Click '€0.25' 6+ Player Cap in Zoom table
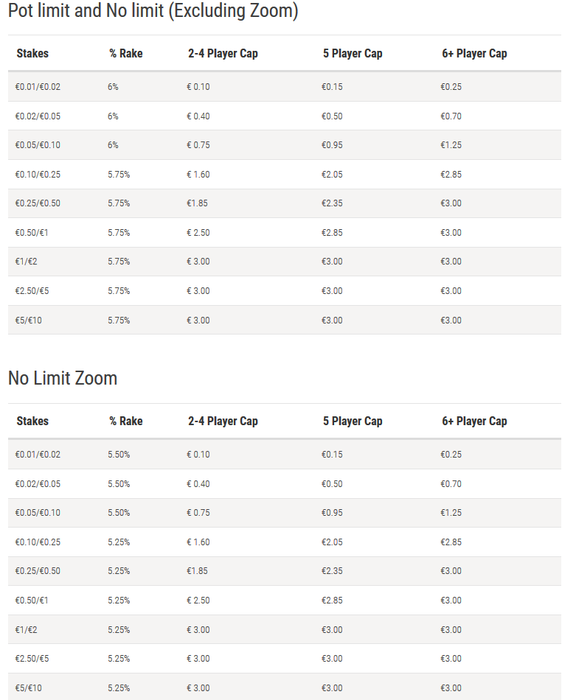Viewport: 562px width, 700px height. click(451, 454)
